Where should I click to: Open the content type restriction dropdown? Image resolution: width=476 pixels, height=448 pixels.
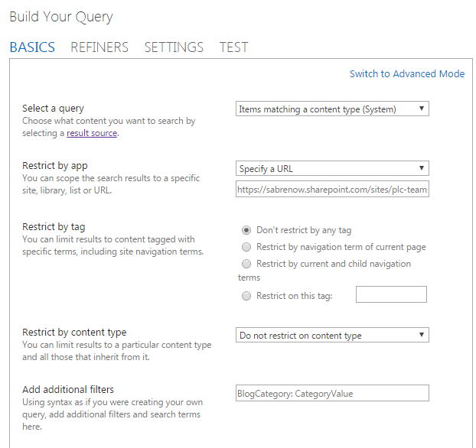click(x=332, y=335)
